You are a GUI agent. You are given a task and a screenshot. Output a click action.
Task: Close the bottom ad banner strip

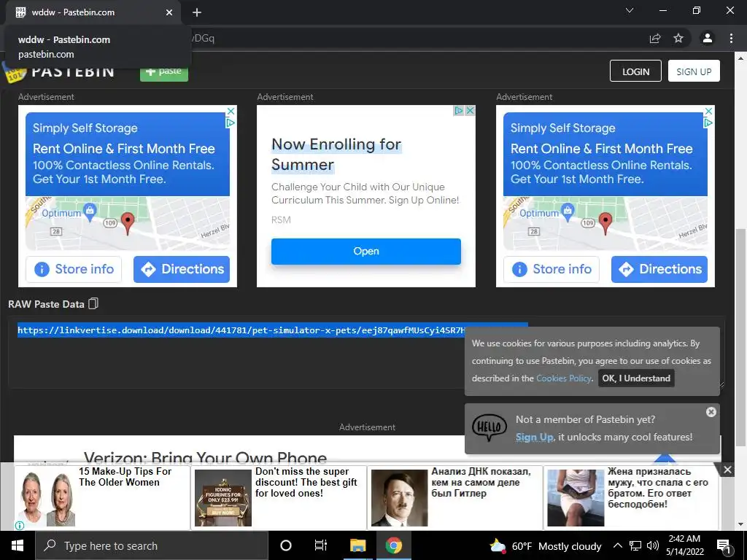[x=727, y=470]
